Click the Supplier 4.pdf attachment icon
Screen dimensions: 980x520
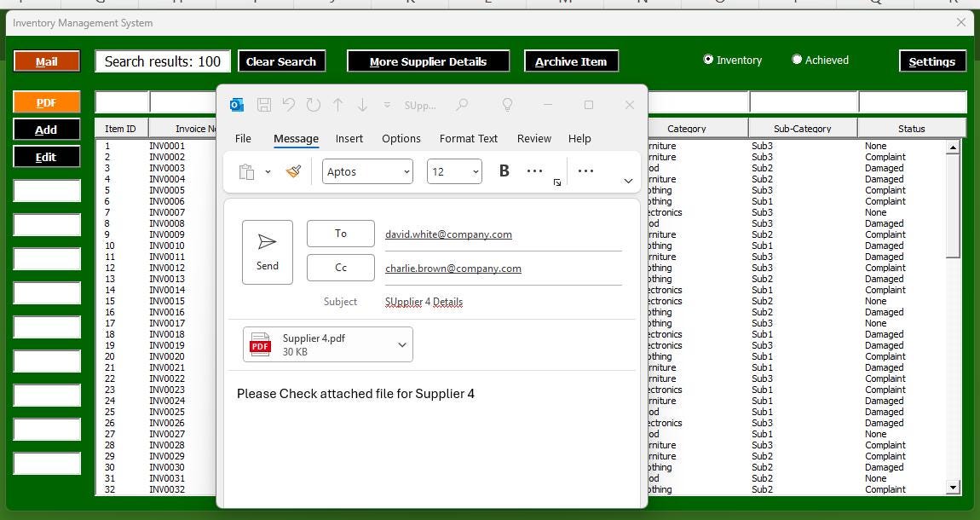260,344
